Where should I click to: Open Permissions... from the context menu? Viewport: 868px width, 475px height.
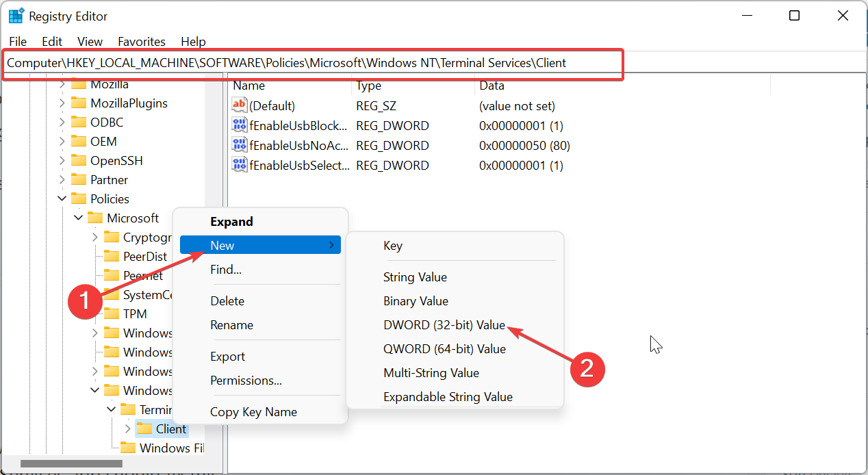[260, 381]
